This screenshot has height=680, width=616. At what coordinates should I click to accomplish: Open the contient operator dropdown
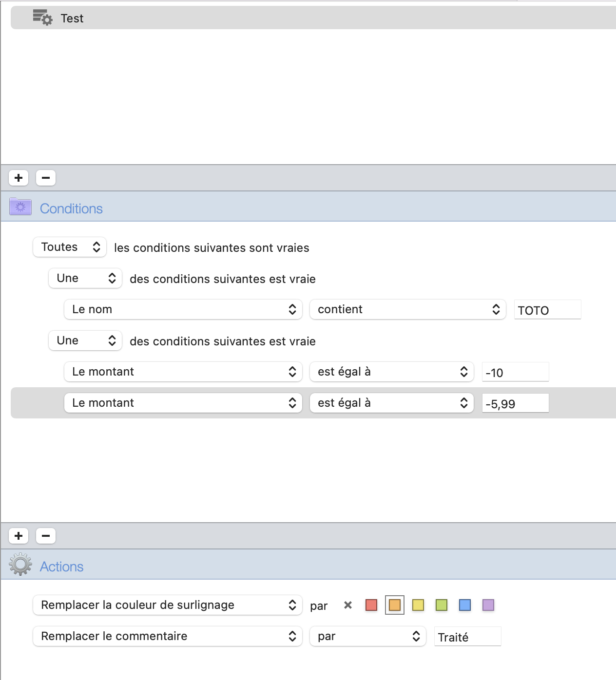coord(408,309)
